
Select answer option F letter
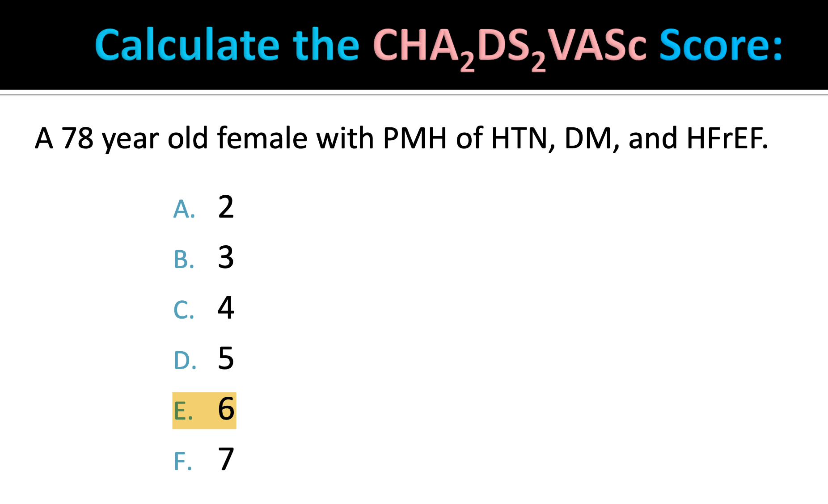click(183, 462)
